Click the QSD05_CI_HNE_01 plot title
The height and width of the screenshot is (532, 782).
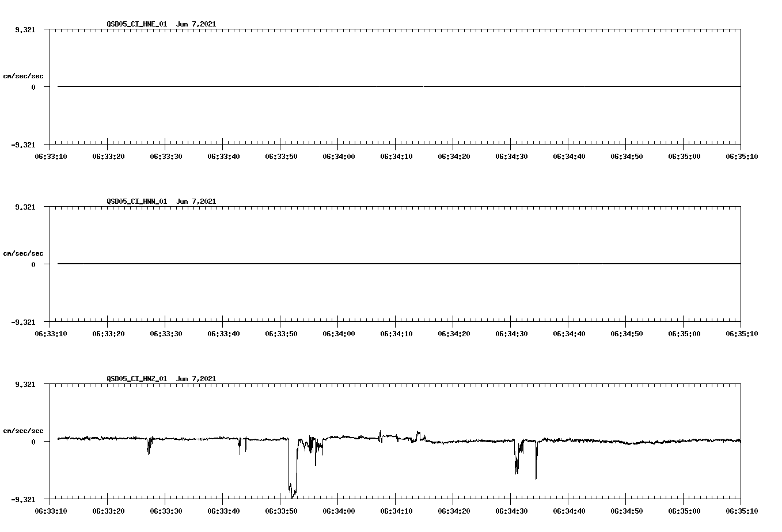pyautogui.click(x=161, y=24)
